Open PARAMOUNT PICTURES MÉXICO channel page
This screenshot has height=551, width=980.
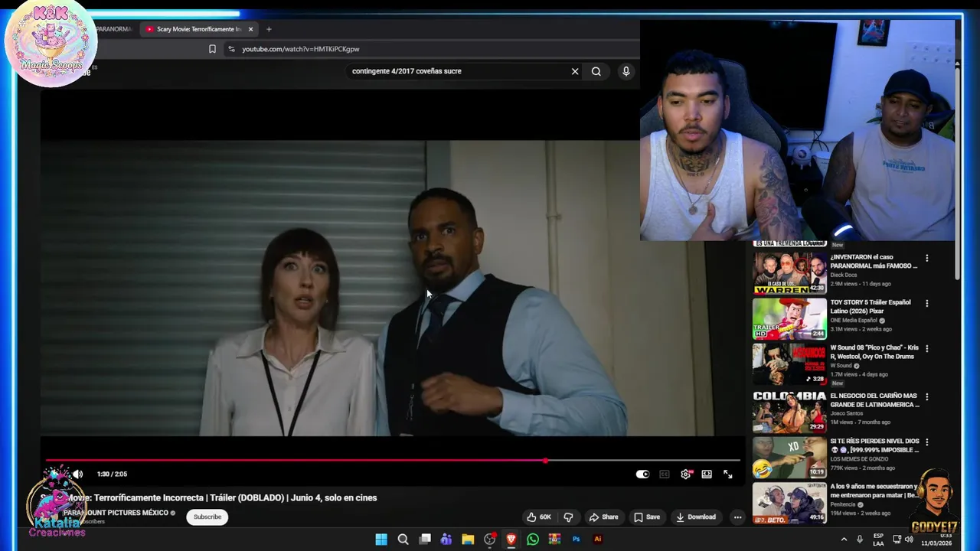point(116,513)
